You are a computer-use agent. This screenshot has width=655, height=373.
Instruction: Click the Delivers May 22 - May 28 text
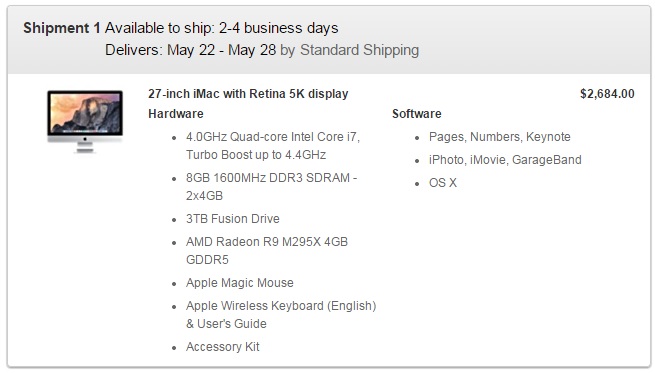click(190, 50)
